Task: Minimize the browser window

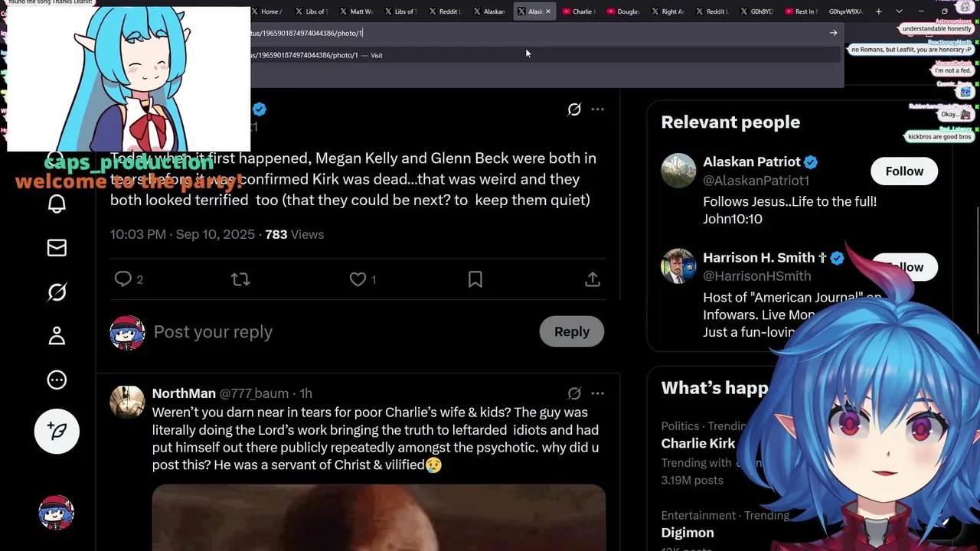Action: [921, 11]
